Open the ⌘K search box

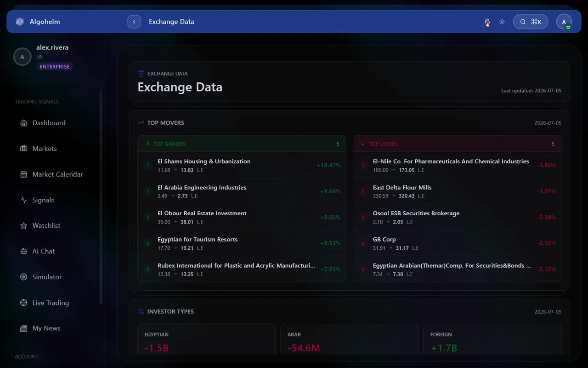tap(531, 22)
